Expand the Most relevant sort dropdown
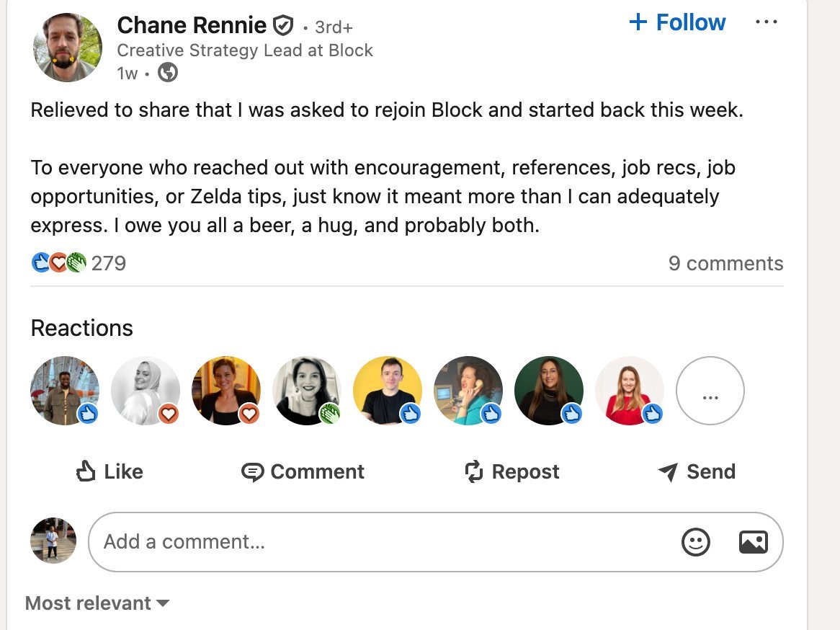Image resolution: width=840 pixels, height=630 pixels. [97, 603]
